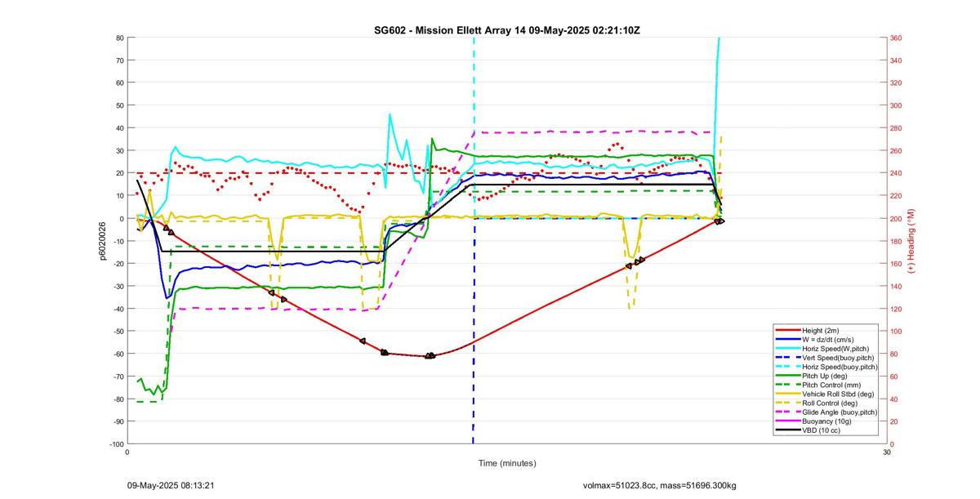Image resolution: width=980 pixels, height=499 pixels.
Task: Click the 'Horiz Speed(W,pitch)' legend entry
Action: click(x=826, y=349)
